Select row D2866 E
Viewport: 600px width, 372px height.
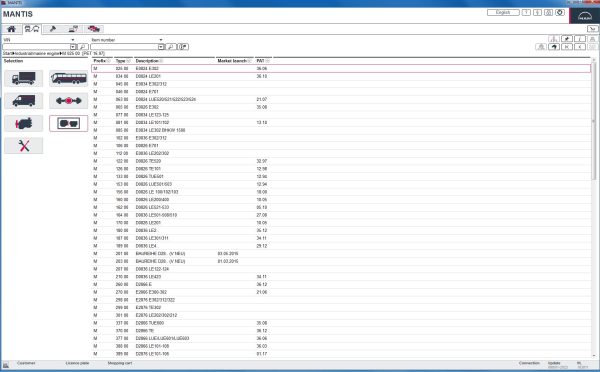tap(341, 284)
